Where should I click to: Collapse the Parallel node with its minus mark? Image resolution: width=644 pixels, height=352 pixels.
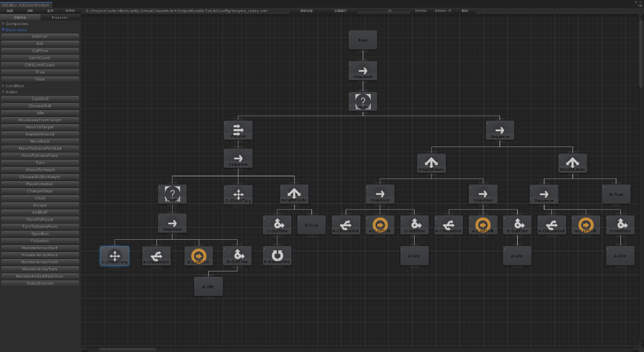point(226,123)
